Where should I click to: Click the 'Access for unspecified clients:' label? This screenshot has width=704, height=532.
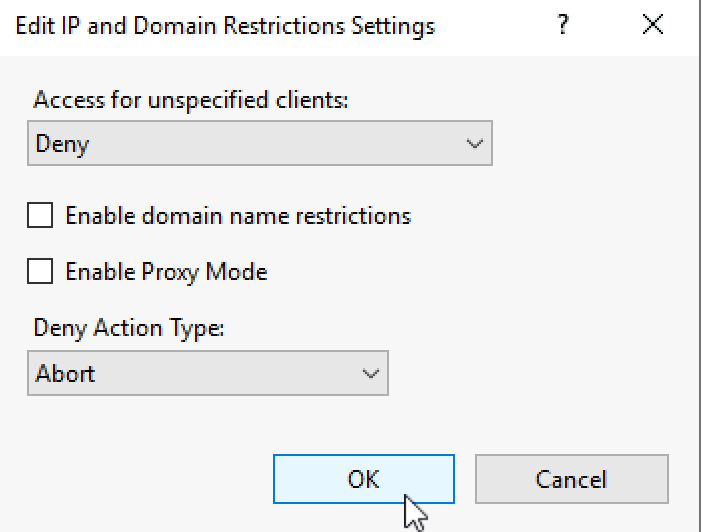click(190, 100)
